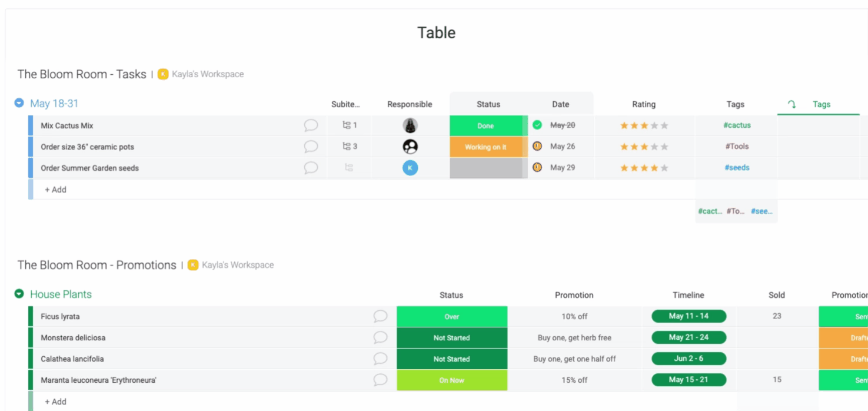This screenshot has height=411, width=868.
Task: Click Kayla's Workspace icon beside Tasks board
Action: click(x=163, y=74)
